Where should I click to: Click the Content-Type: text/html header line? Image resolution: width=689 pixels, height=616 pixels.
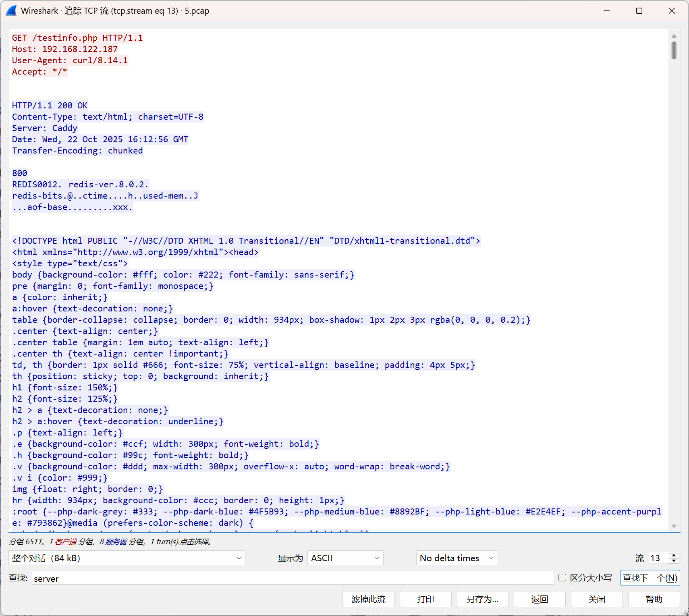click(x=108, y=117)
